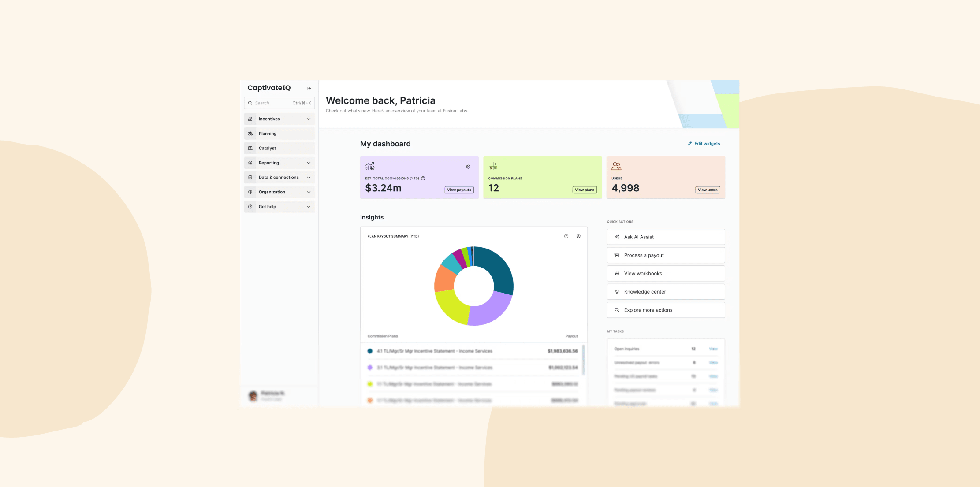Click the magnifier icon in the search box

coord(250,103)
